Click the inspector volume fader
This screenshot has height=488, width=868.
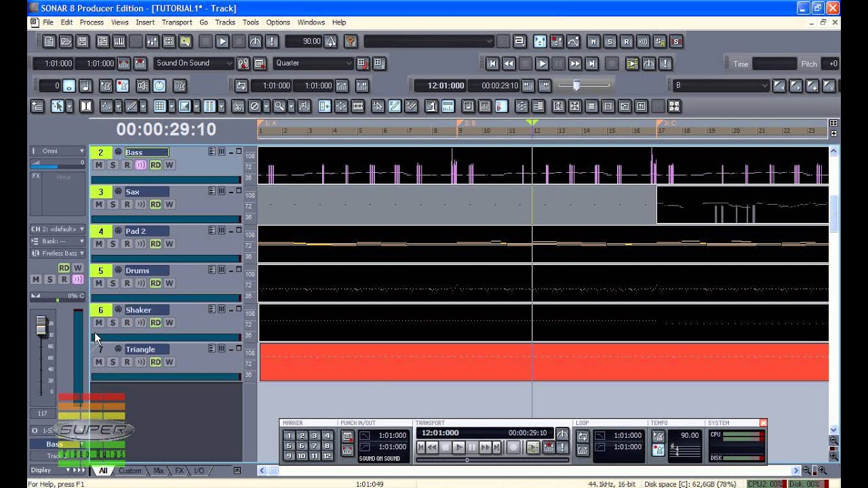pos(41,325)
